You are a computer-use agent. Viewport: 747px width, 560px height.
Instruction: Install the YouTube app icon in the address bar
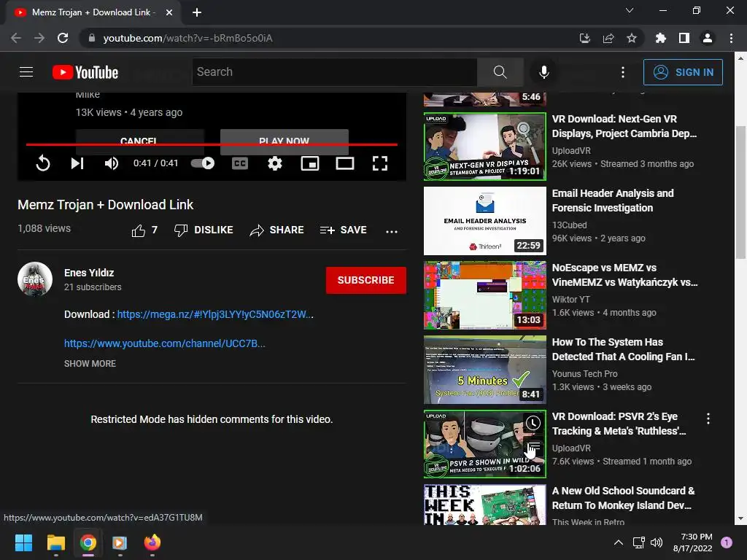(584, 38)
